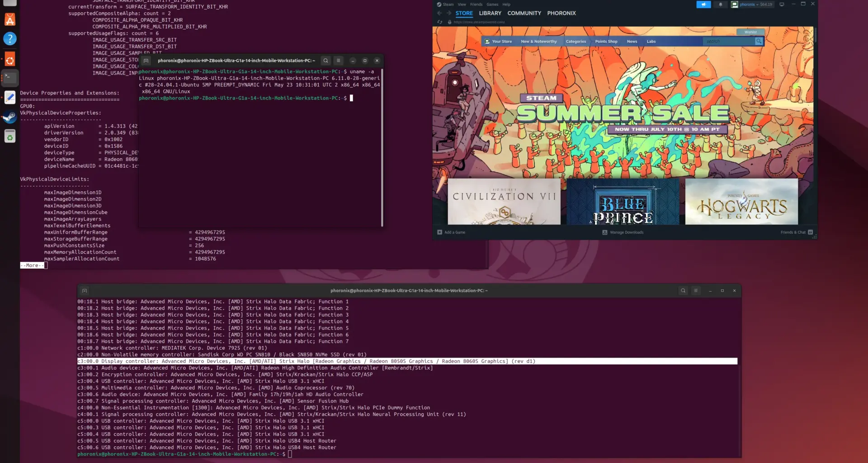Open Labs link on Steam store
This screenshot has width=868, height=463.
[651, 41]
